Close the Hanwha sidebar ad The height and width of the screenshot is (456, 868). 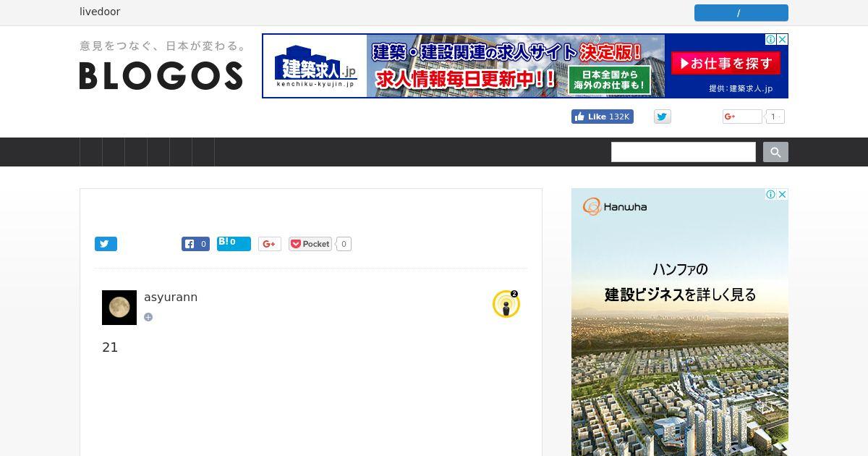pos(783,194)
